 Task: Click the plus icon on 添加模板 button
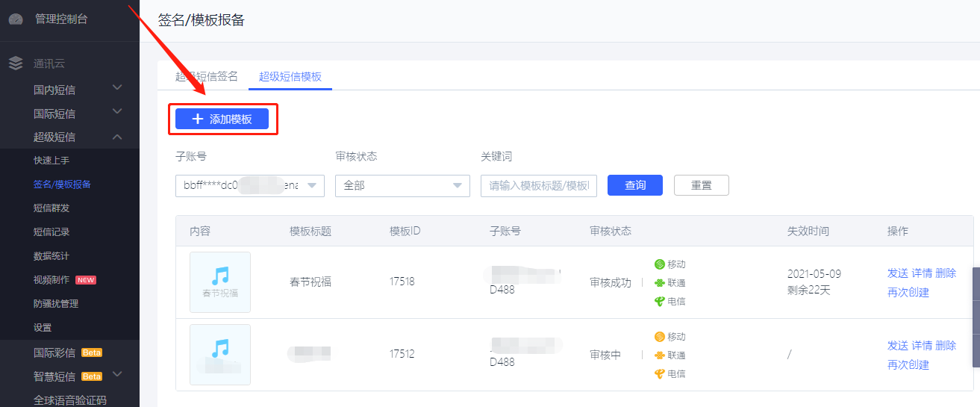(198, 119)
